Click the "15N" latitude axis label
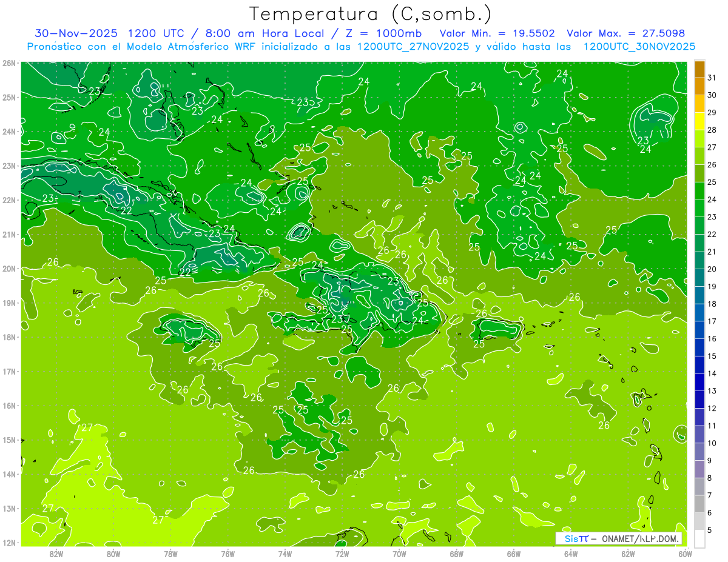The width and height of the screenshot is (728, 562). click(x=9, y=440)
